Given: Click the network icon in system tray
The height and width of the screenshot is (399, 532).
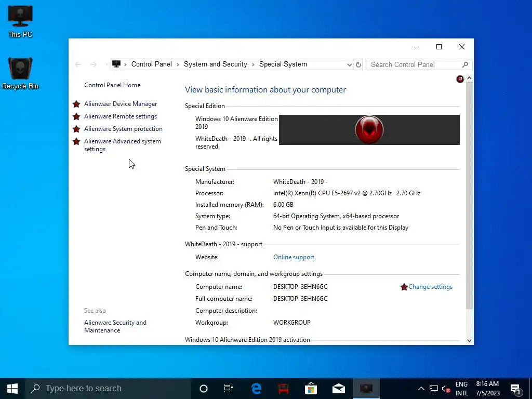Looking at the screenshot, I should (x=434, y=389).
